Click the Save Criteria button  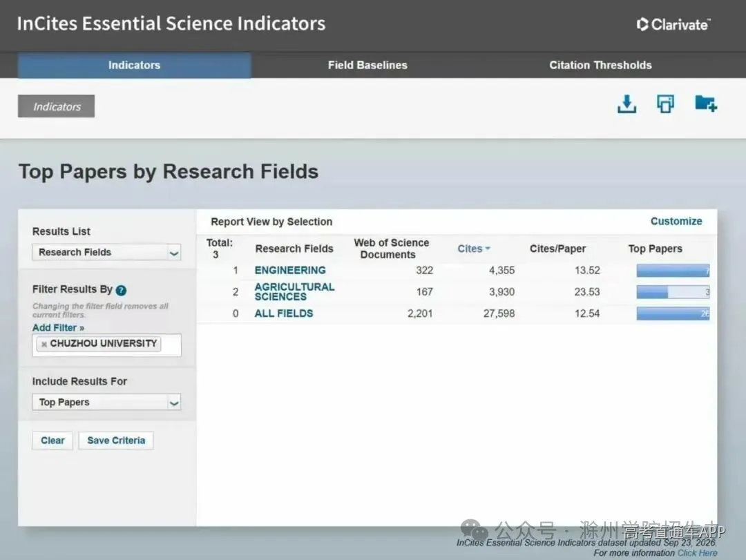click(116, 441)
